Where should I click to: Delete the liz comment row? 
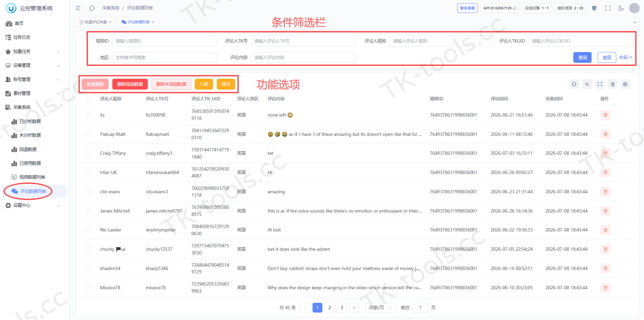pos(605,115)
